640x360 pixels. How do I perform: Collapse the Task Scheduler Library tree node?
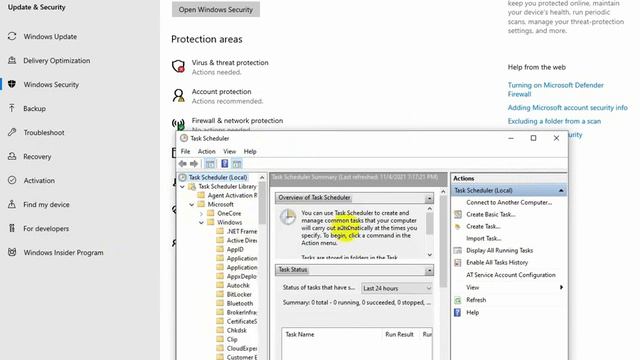[182, 187]
